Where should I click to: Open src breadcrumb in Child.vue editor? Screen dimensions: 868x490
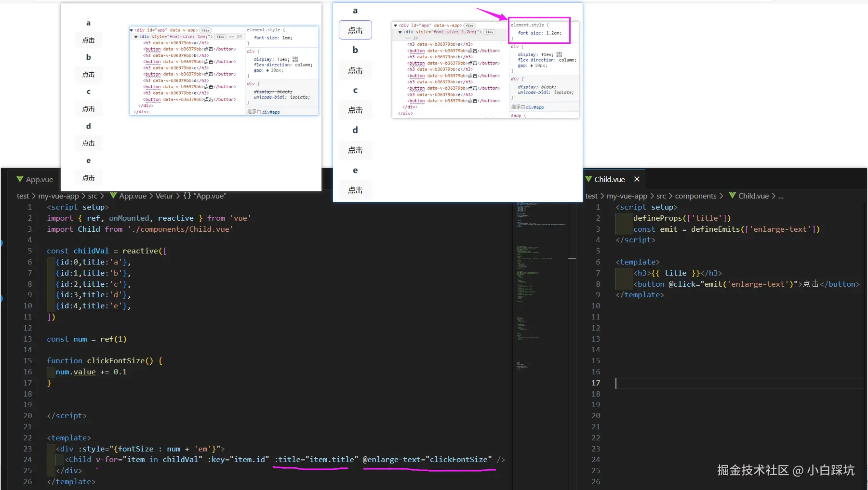point(661,196)
